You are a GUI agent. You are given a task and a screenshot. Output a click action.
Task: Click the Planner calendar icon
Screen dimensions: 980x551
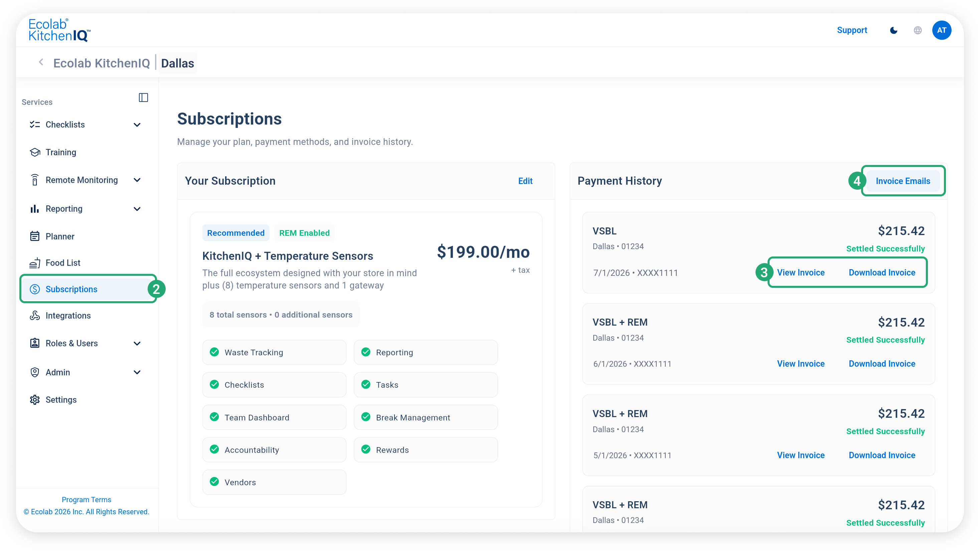coord(35,236)
